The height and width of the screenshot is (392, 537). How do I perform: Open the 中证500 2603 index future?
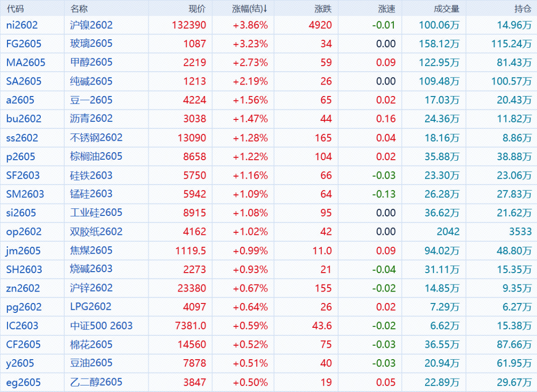[x=101, y=326]
